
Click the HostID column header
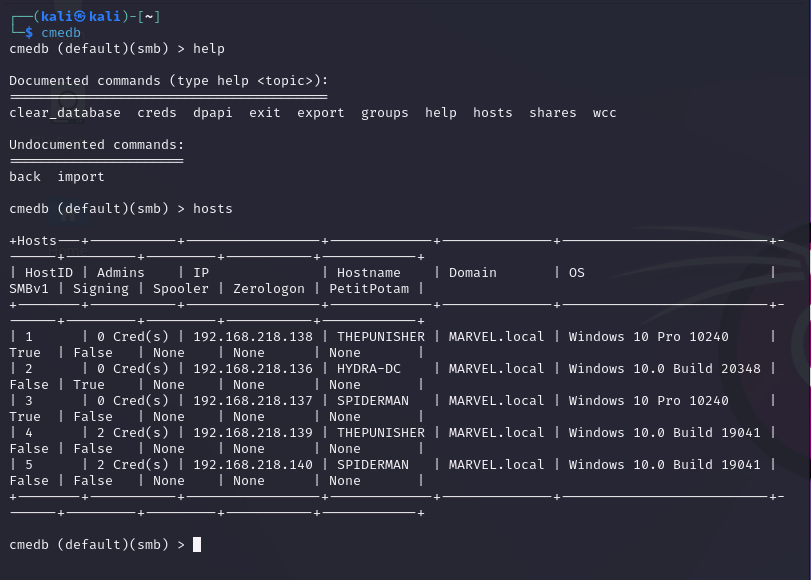(49, 273)
